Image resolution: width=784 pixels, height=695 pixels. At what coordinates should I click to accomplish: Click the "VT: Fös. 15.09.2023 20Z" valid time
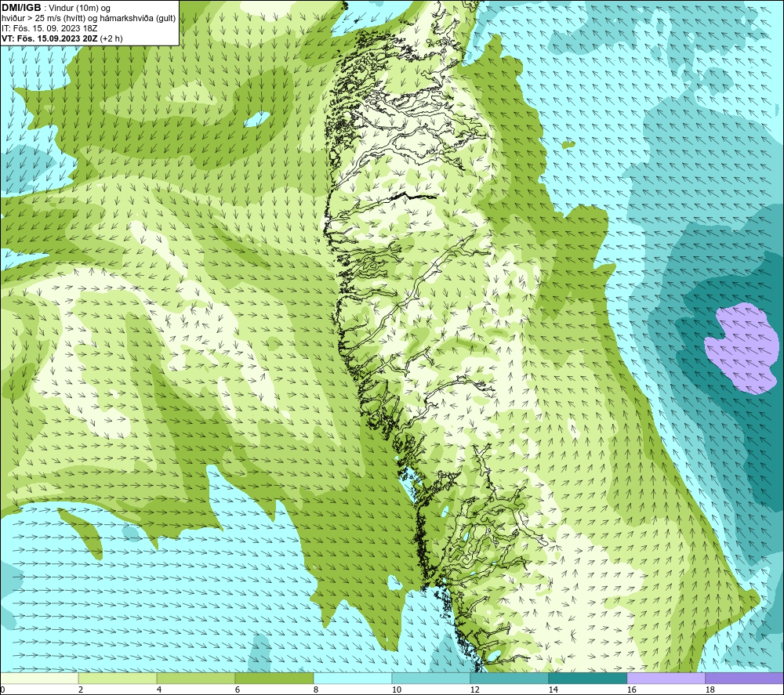[x=49, y=38]
